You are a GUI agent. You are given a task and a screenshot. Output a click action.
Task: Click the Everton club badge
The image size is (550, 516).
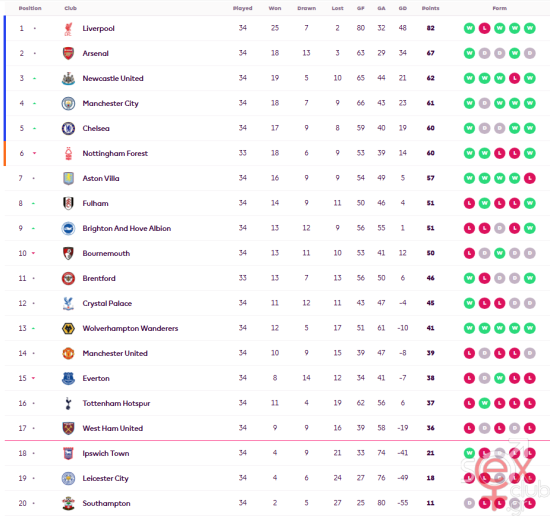pos(68,378)
